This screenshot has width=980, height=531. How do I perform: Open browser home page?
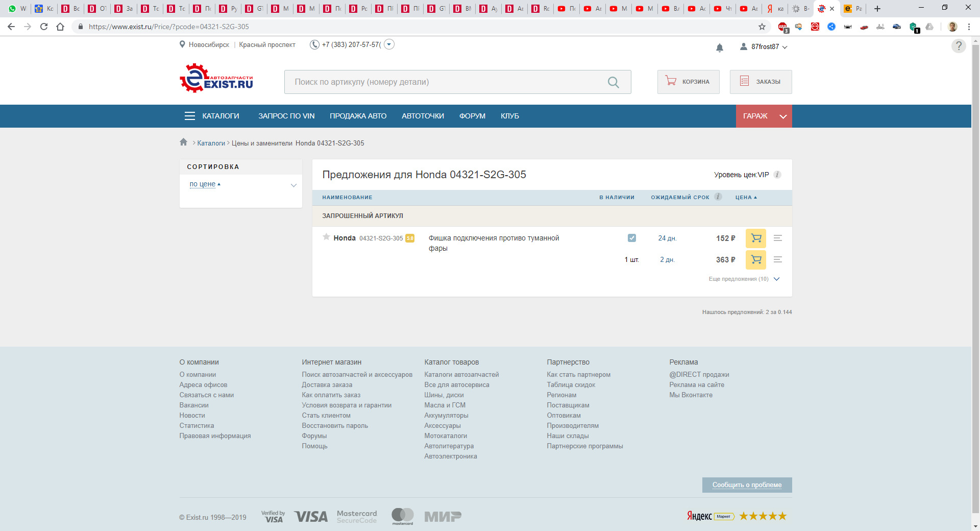click(x=60, y=27)
